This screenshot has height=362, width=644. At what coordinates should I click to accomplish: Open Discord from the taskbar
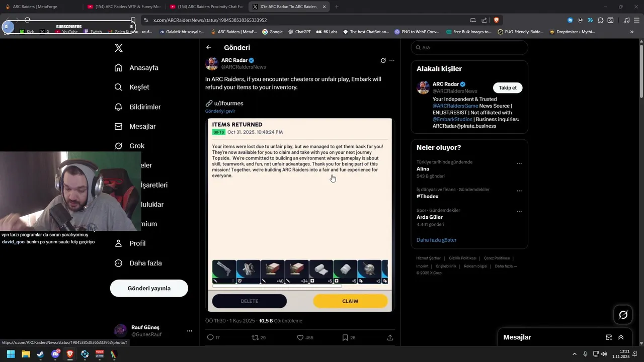pyautogui.click(x=55, y=354)
